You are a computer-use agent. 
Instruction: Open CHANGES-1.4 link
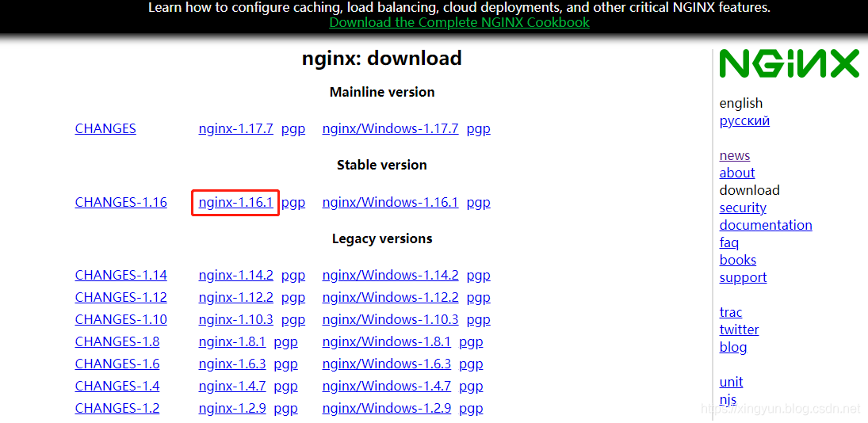coord(117,386)
